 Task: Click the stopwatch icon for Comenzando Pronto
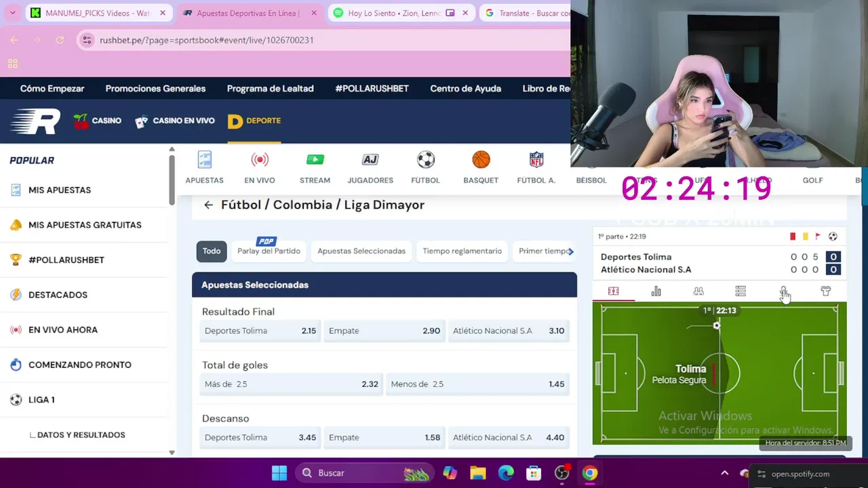click(x=16, y=365)
